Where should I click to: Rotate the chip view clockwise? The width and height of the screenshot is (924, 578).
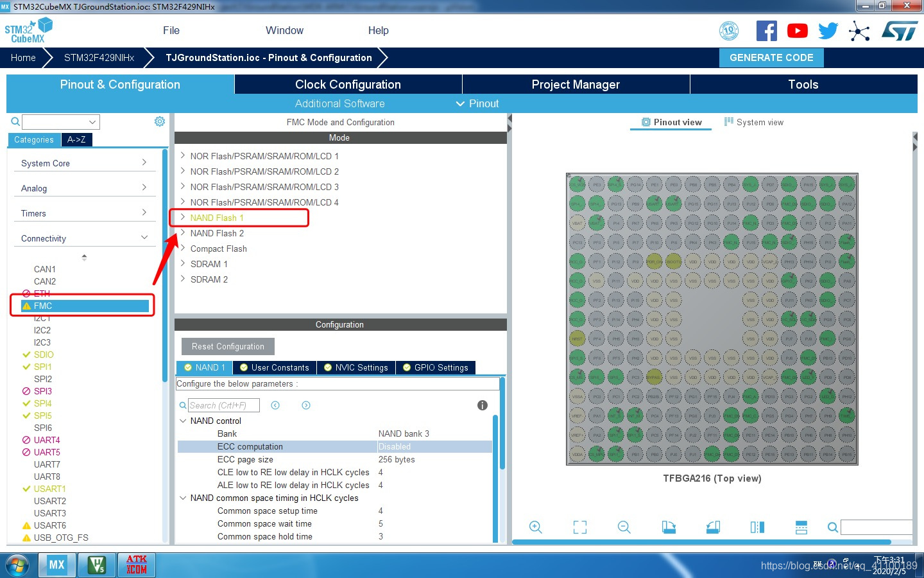(x=669, y=527)
